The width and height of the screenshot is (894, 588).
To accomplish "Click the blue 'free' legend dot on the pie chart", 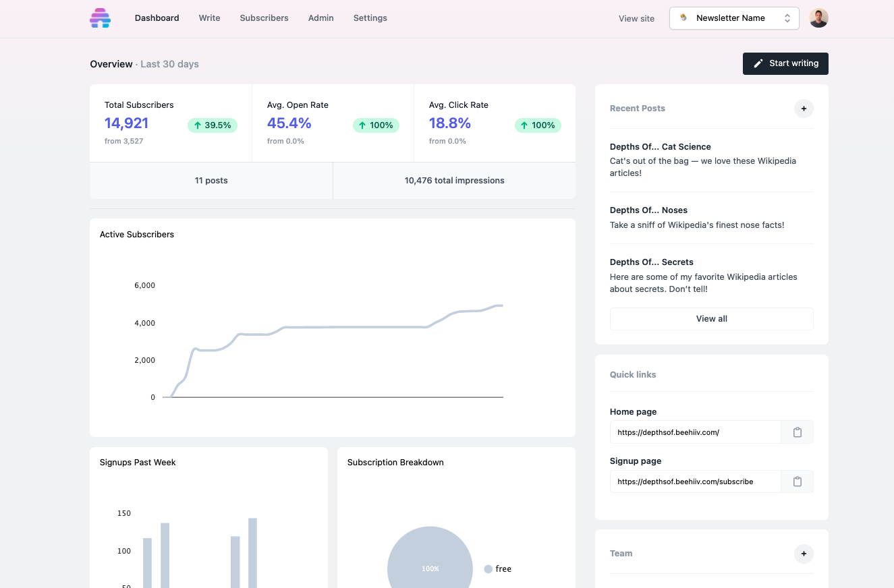I will click(487, 568).
